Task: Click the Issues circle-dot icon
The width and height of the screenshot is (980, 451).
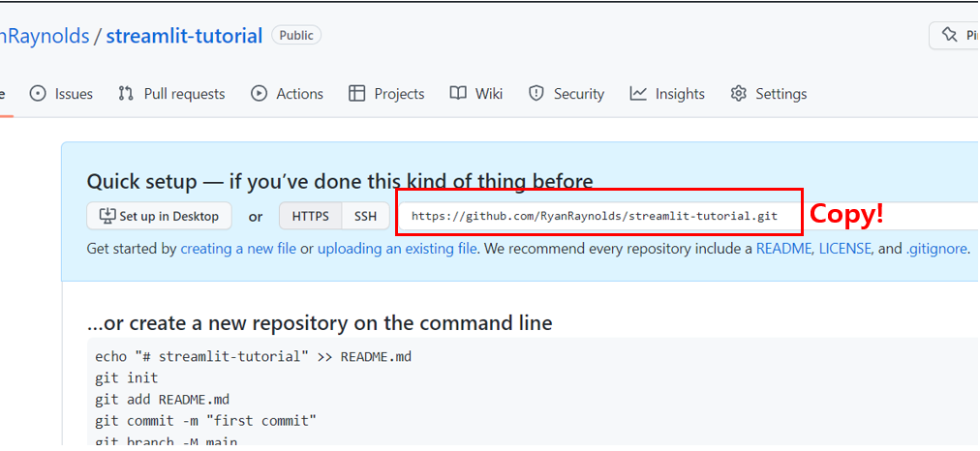Action: [38, 94]
